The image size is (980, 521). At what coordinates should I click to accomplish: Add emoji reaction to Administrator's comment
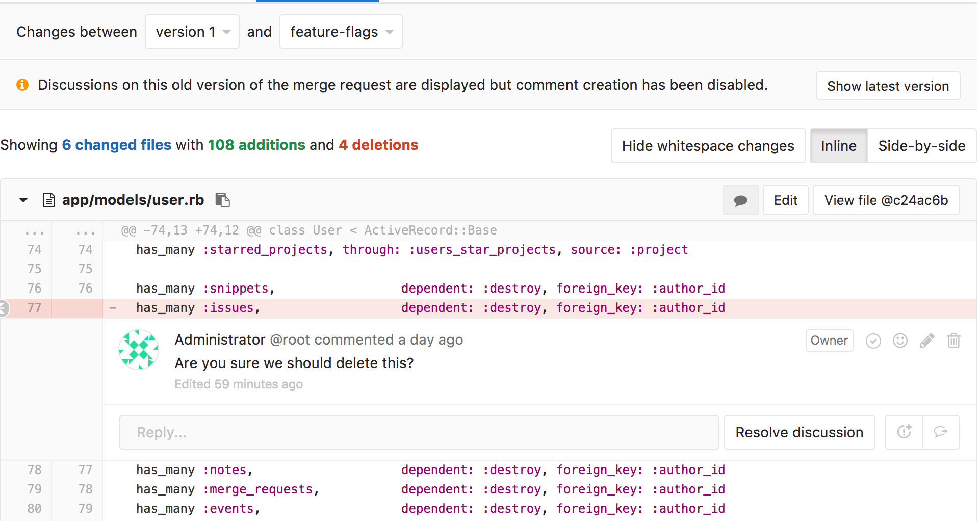coord(900,341)
